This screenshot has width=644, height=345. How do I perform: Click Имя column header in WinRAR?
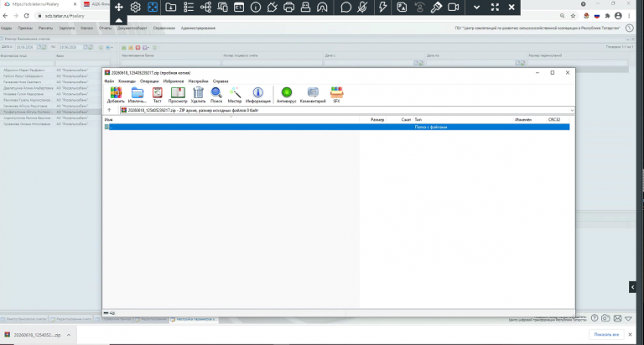click(231, 120)
